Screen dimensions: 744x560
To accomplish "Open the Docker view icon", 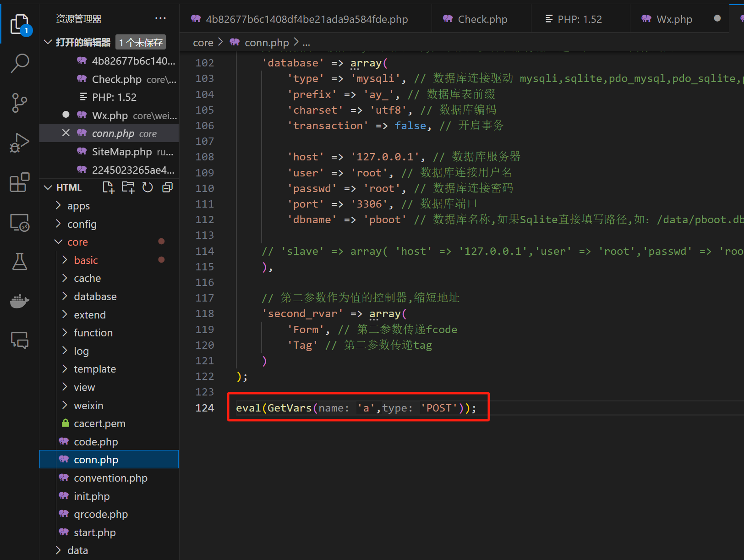I will point(20,301).
